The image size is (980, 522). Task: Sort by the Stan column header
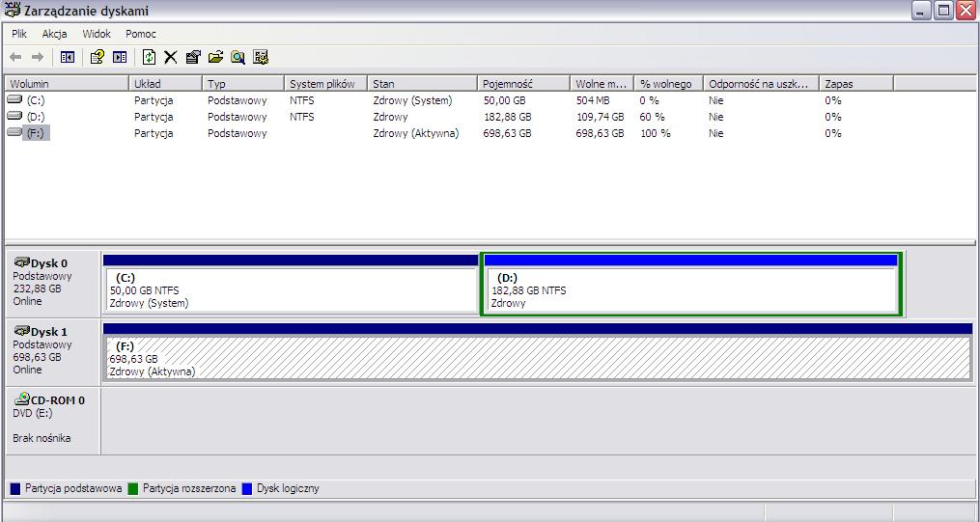point(423,83)
